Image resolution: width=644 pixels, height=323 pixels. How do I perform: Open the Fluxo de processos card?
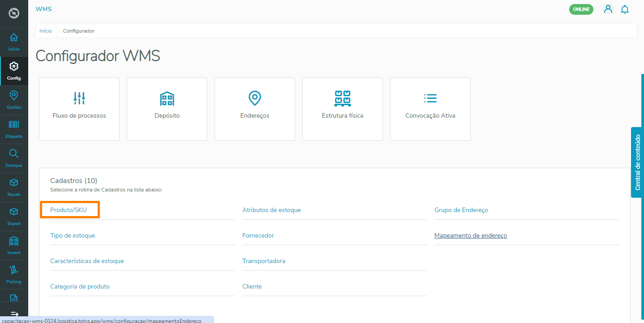[x=79, y=109]
